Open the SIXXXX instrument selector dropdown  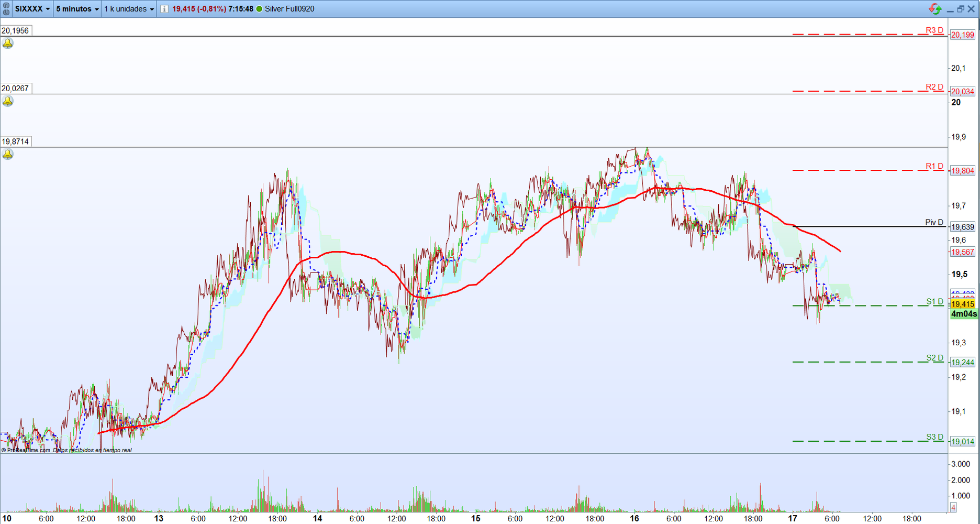(x=32, y=9)
